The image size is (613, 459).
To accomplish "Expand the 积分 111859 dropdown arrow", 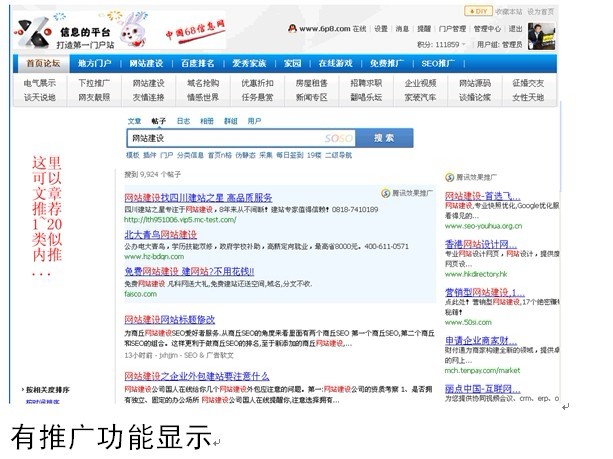I will 464,45.
